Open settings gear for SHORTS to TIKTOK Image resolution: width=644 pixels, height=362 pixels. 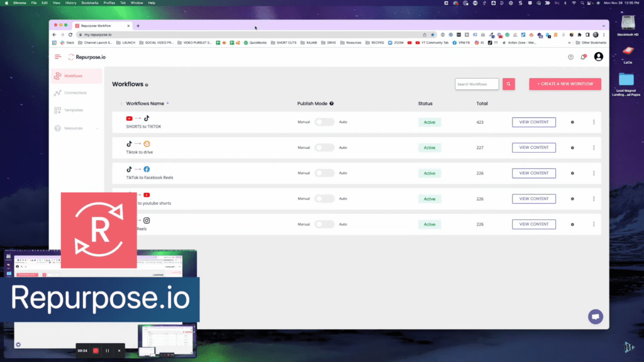[x=572, y=123]
